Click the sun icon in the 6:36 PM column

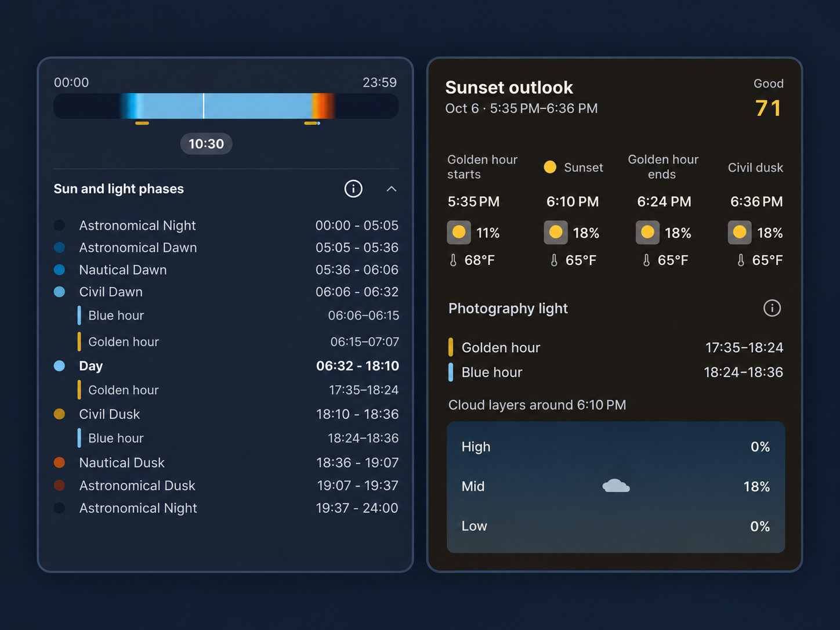740,233
